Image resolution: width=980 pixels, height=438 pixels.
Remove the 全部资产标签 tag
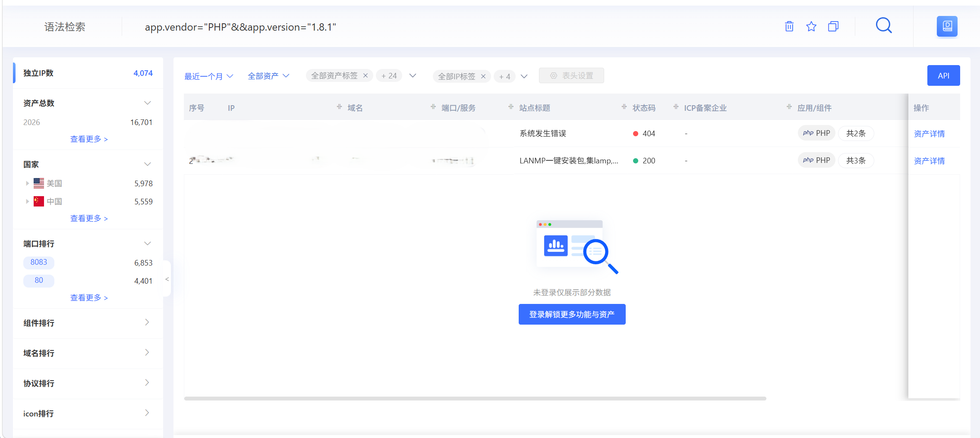pos(366,75)
